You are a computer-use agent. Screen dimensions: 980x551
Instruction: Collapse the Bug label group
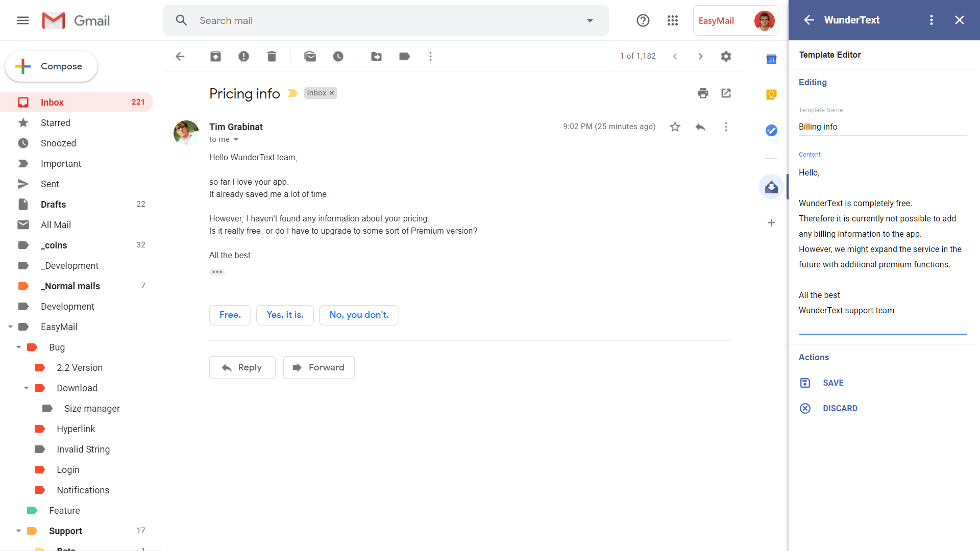[x=19, y=347]
